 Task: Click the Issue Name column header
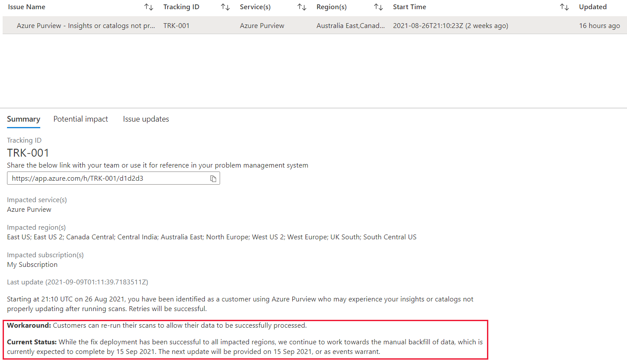coord(27,7)
